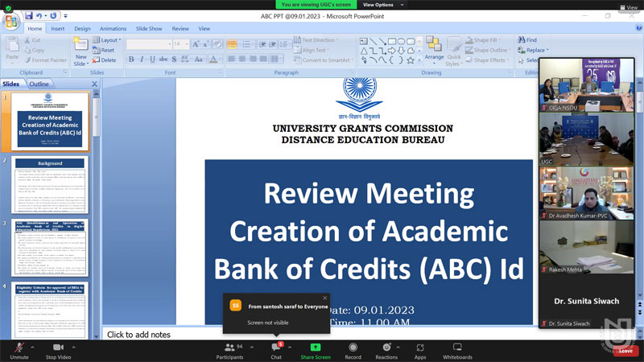The image size is (644, 362).
Task: Toggle Align Text Left in Paragraph group
Action: 231,59
